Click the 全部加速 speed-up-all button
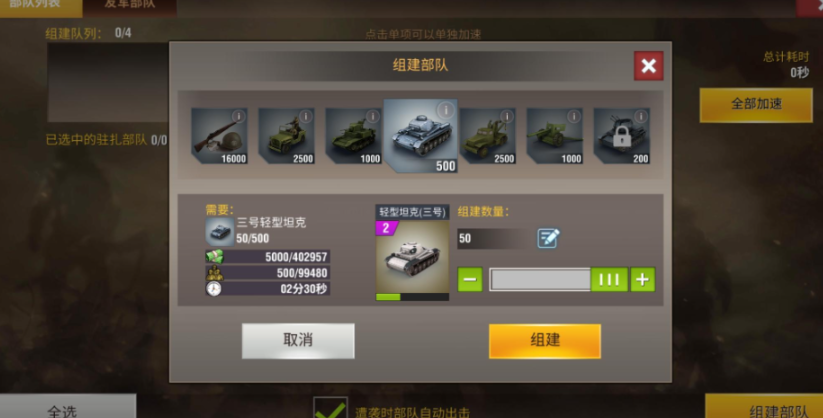The height and width of the screenshot is (418, 823). 756,104
